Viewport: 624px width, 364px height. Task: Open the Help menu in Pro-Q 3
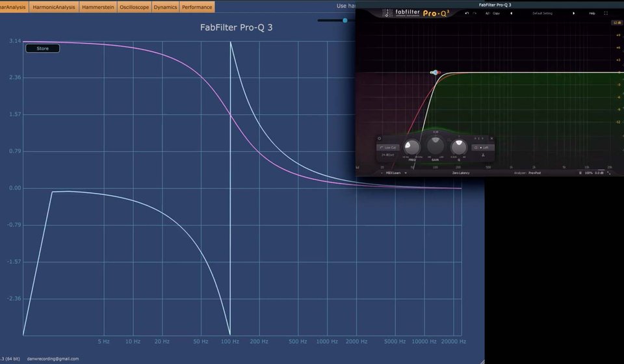point(592,13)
